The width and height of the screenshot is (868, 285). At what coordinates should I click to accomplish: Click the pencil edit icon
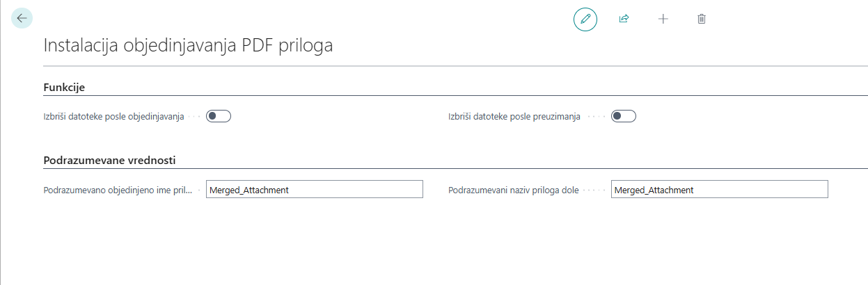(x=585, y=19)
